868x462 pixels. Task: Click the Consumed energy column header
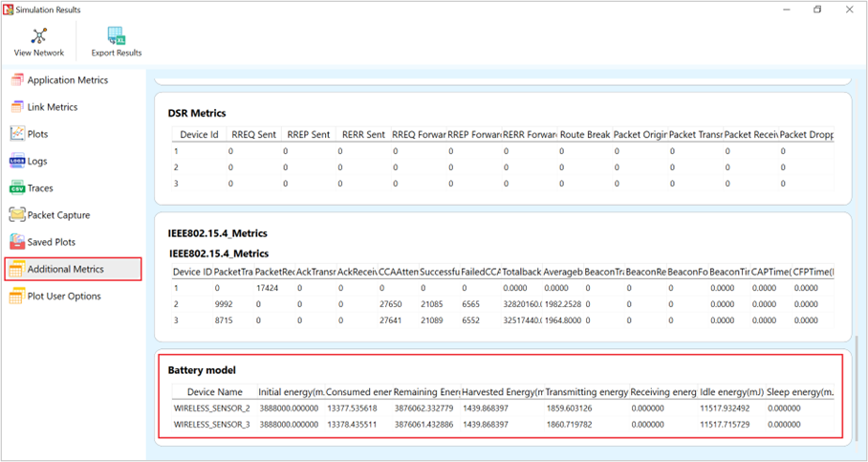coord(359,392)
